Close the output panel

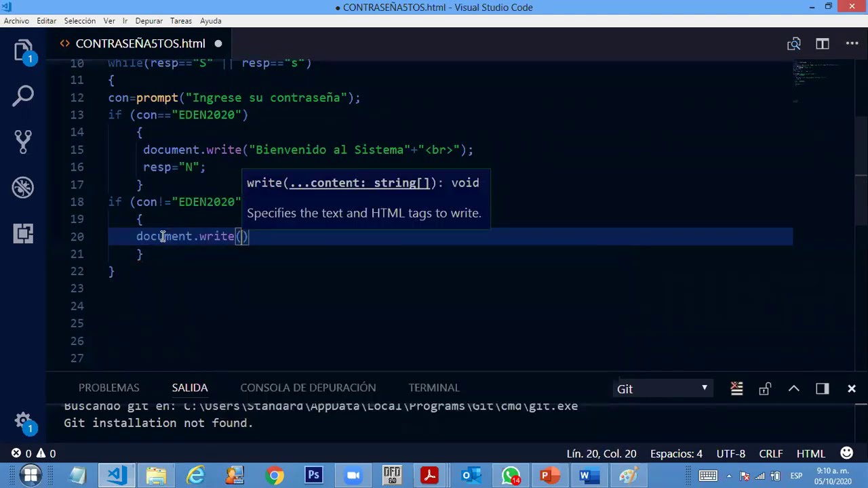click(x=852, y=388)
